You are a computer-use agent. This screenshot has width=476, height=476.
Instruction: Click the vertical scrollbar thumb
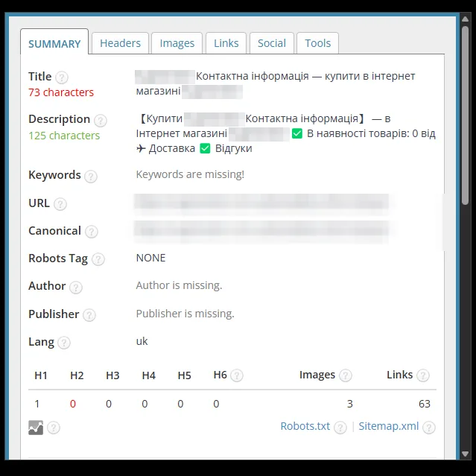[x=465, y=115]
